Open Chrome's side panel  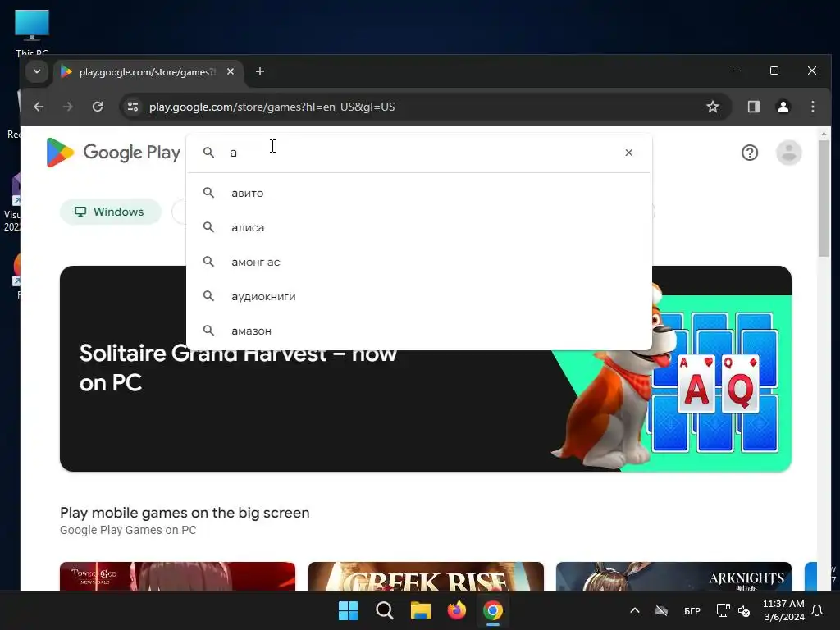pyautogui.click(x=754, y=107)
